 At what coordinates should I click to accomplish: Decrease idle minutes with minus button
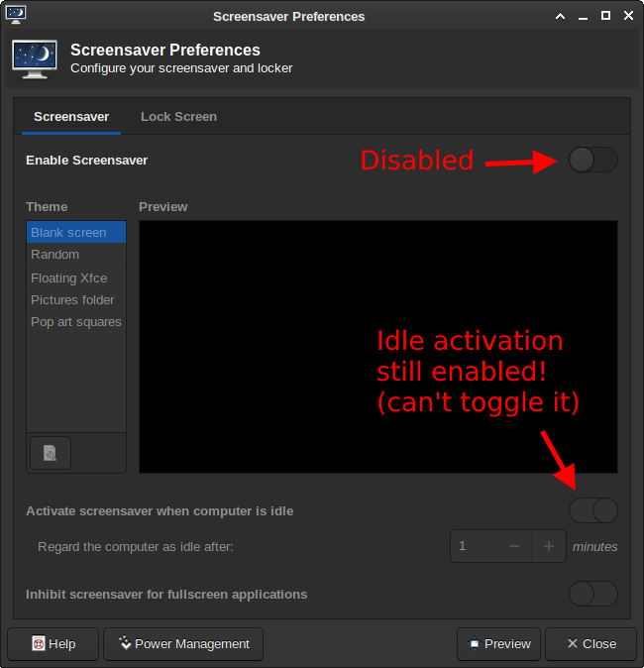click(513, 546)
